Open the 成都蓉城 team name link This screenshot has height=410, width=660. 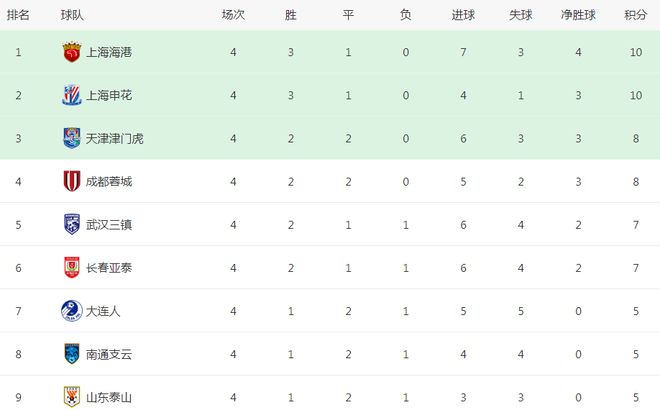coord(109,181)
